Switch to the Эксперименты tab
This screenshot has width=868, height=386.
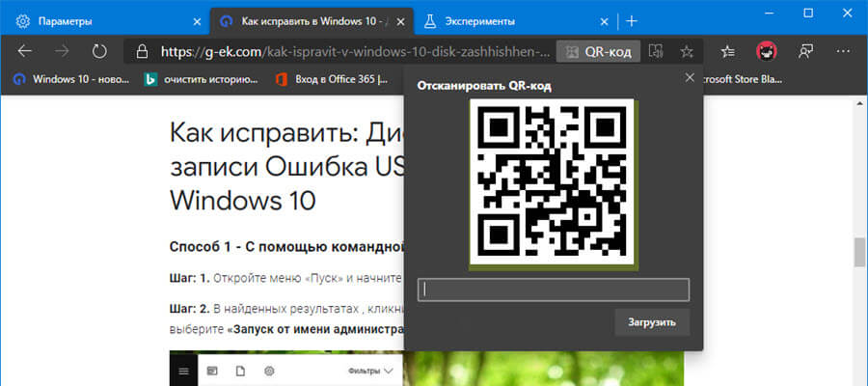516,21
